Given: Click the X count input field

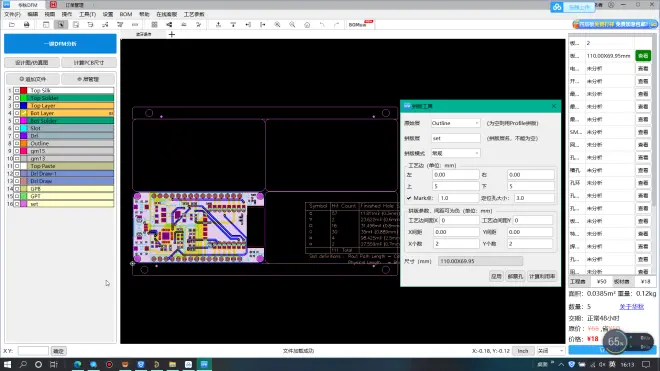Looking at the screenshot, I should coord(456,244).
